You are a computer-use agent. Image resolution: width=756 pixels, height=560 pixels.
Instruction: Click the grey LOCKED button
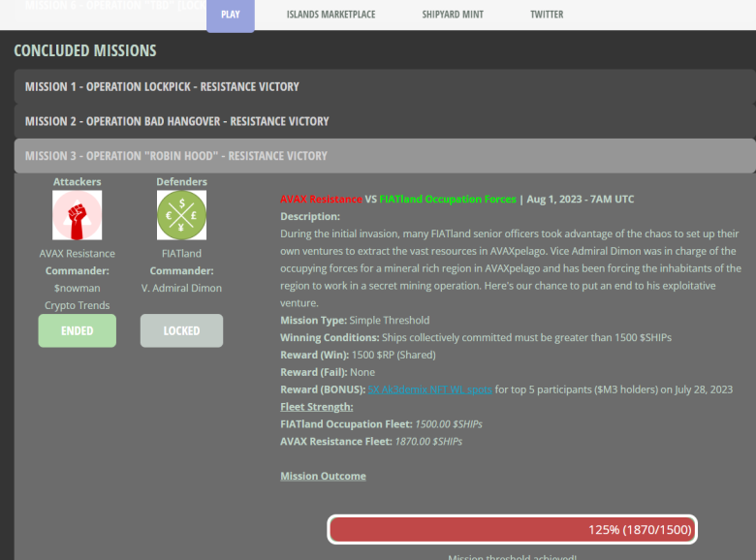pyautogui.click(x=182, y=330)
